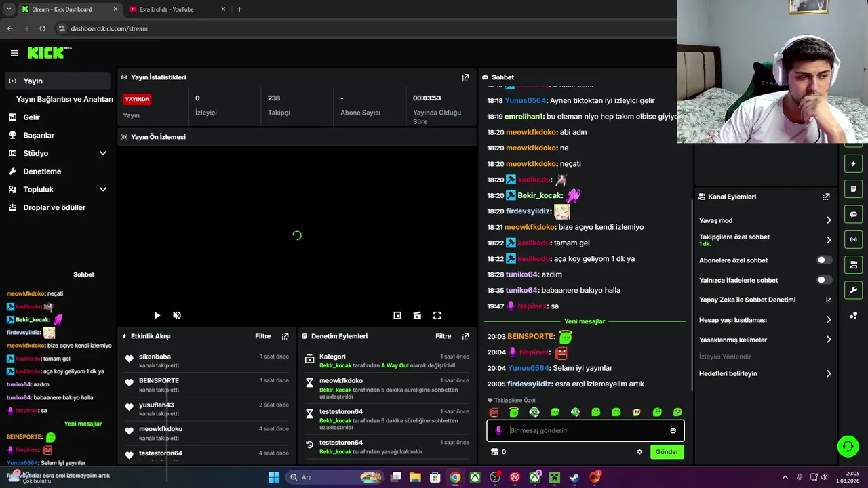Expand Yasaklanmış kelimeler settings
Screen dimensions: 868x488
[x=829, y=340]
